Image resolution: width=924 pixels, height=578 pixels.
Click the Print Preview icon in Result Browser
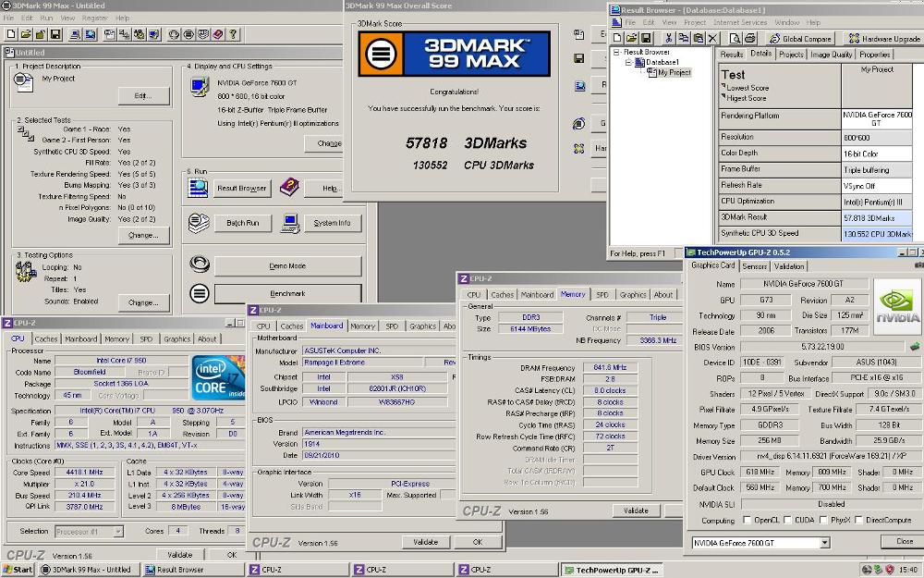click(735, 38)
